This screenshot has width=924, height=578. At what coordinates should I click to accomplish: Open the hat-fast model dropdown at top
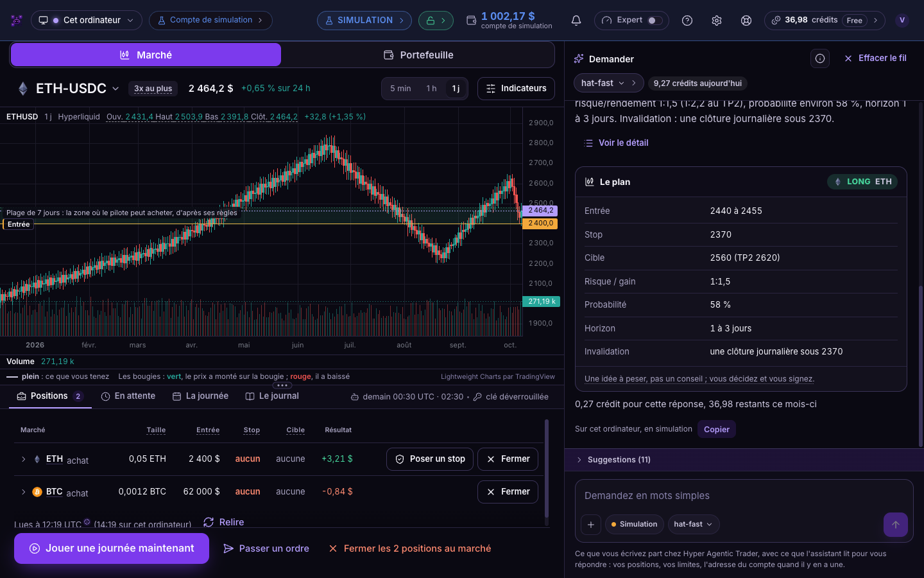pos(608,83)
